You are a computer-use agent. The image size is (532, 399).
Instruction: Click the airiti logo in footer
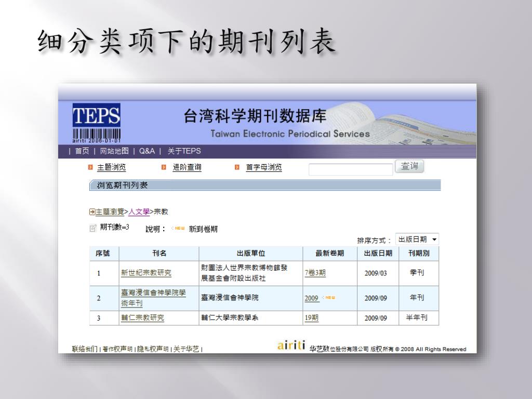[291, 345]
